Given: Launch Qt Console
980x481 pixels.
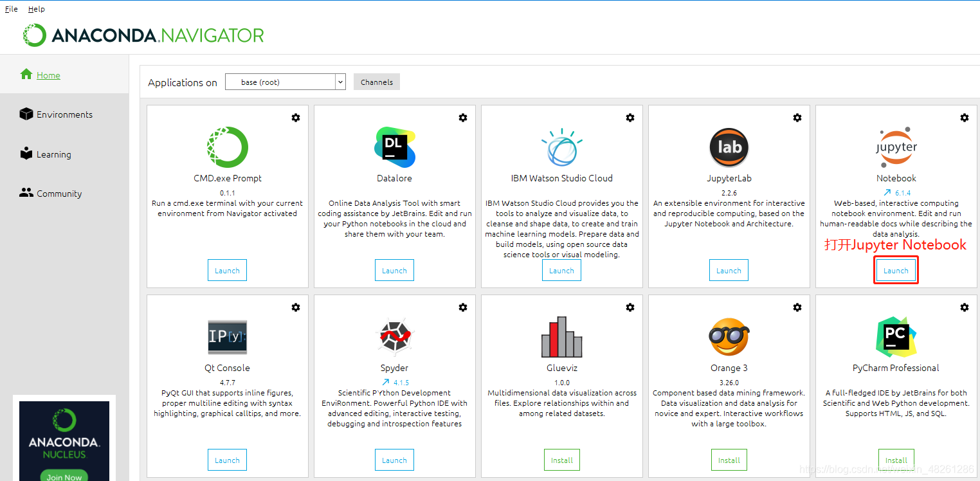Looking at the screenshot, I should 227,460.
